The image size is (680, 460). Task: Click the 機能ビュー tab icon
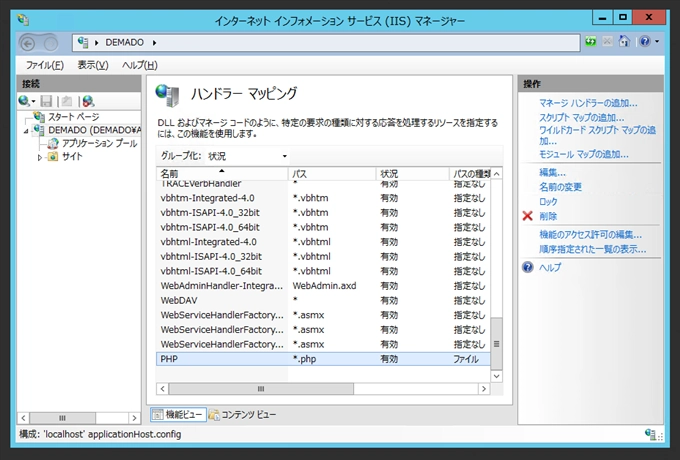(157, 415)
